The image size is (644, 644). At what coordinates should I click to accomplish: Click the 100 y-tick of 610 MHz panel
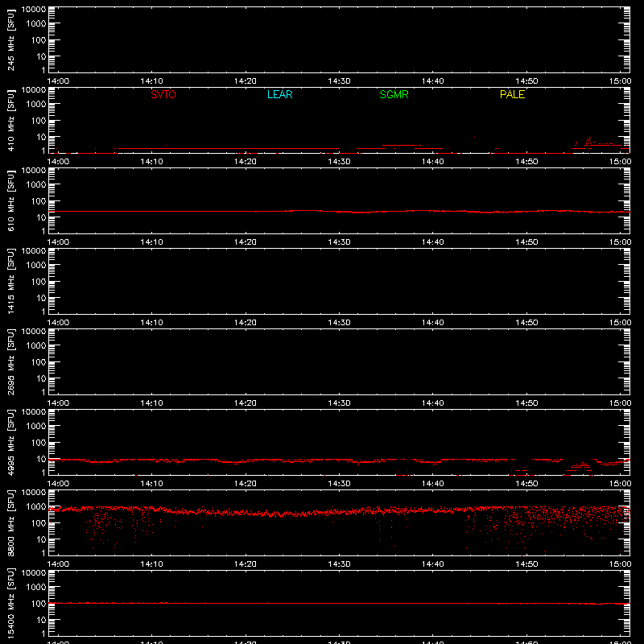[x=39, y=201]
